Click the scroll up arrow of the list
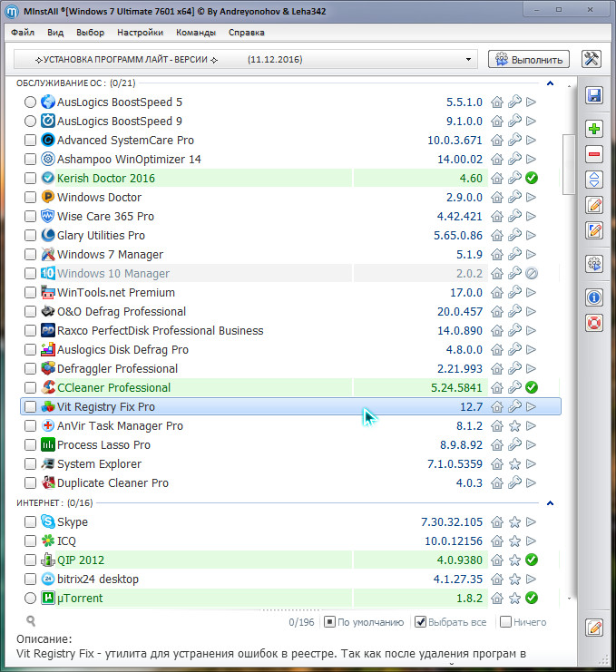Viewport: 616px width, 672px height. tap(569, 86)
